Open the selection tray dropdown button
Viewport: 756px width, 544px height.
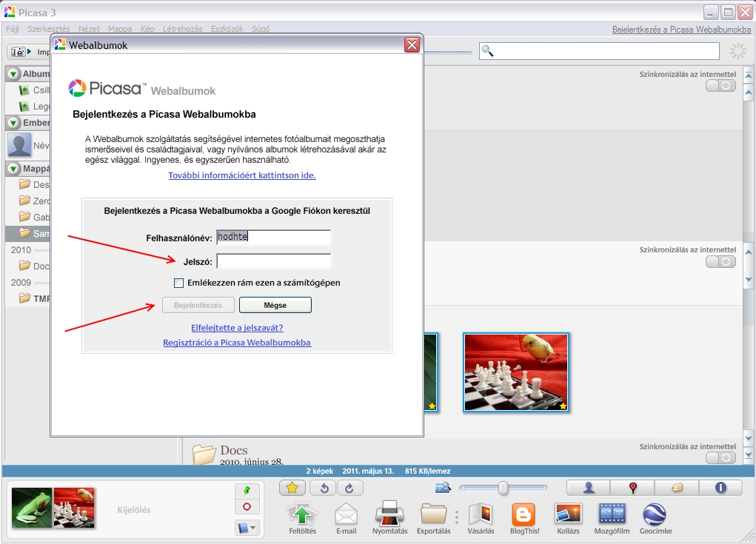tap(247, 528)
